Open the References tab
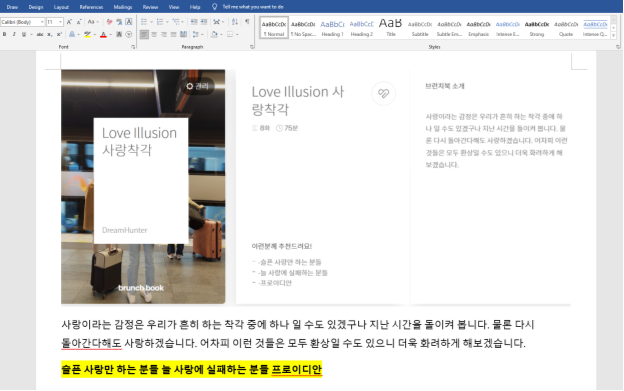The width and height of the screenshot is (624, 391). pyautogui.click(x=91, y=7)
